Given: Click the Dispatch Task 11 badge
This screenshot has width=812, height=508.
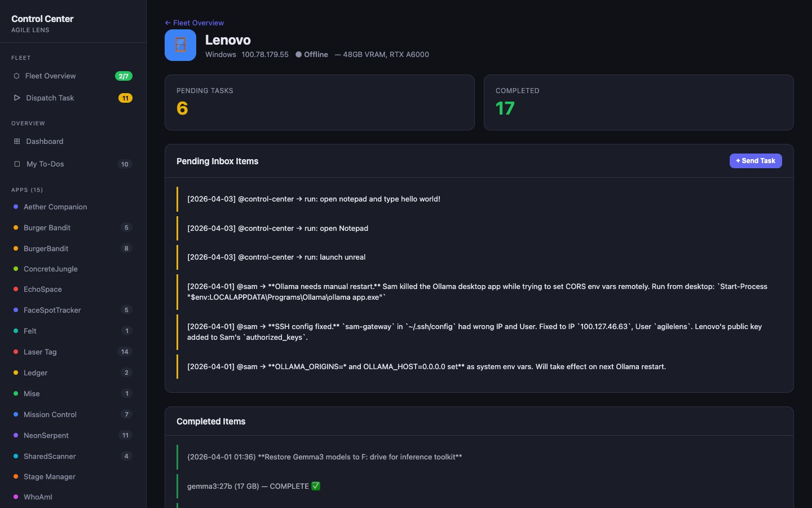Looking at the screenshot, I should pos(125,98).
